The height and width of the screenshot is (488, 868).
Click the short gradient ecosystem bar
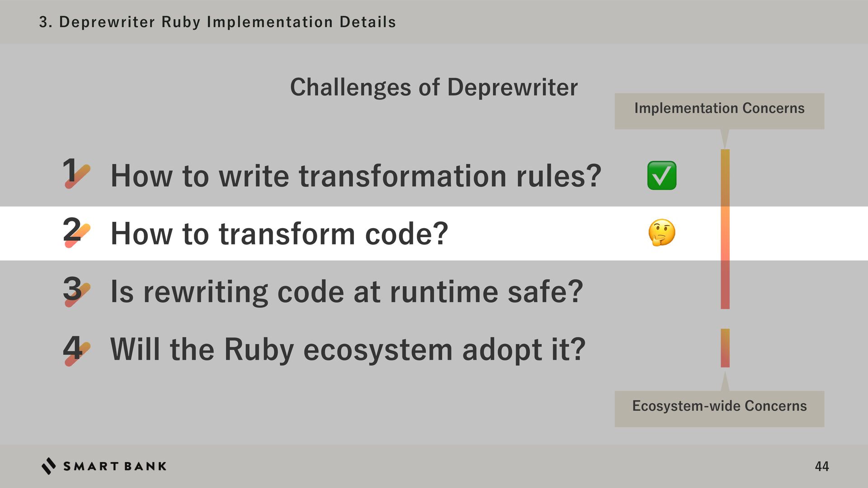click(725, 348)
